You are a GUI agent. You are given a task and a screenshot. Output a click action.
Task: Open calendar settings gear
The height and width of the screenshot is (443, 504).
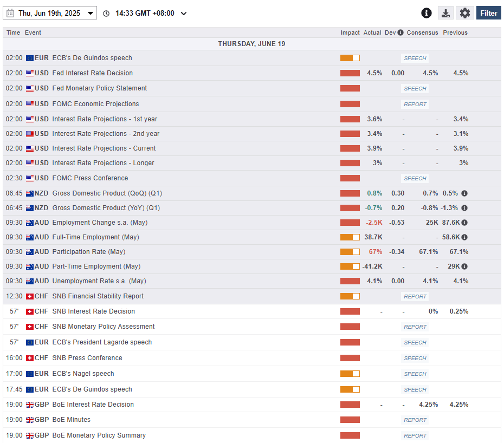coord(465,13)
